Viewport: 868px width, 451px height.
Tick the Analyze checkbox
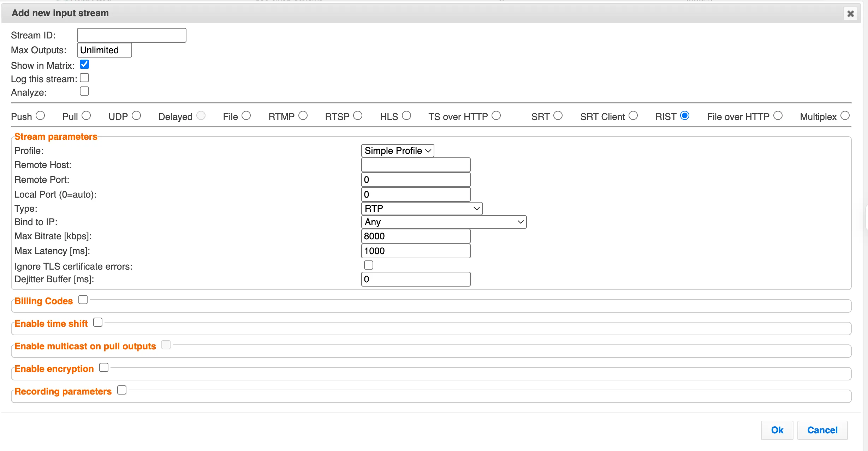click(x=84, y=91)
